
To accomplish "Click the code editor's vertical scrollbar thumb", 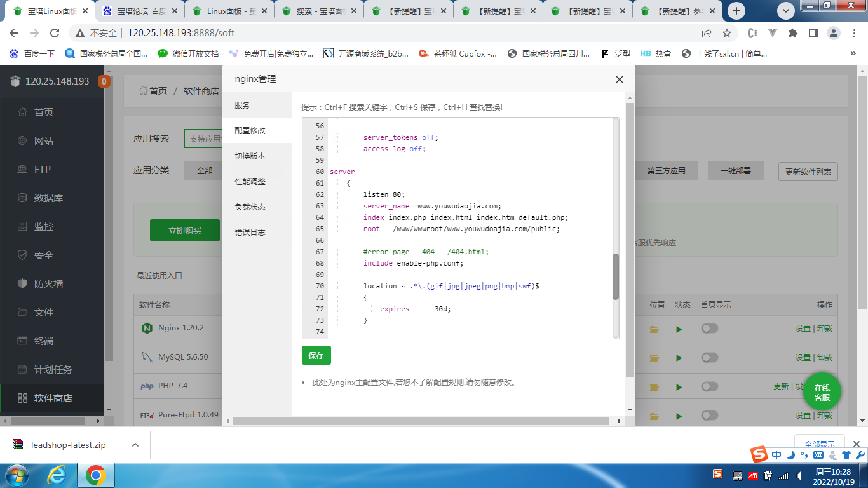I will click(616, 277).
